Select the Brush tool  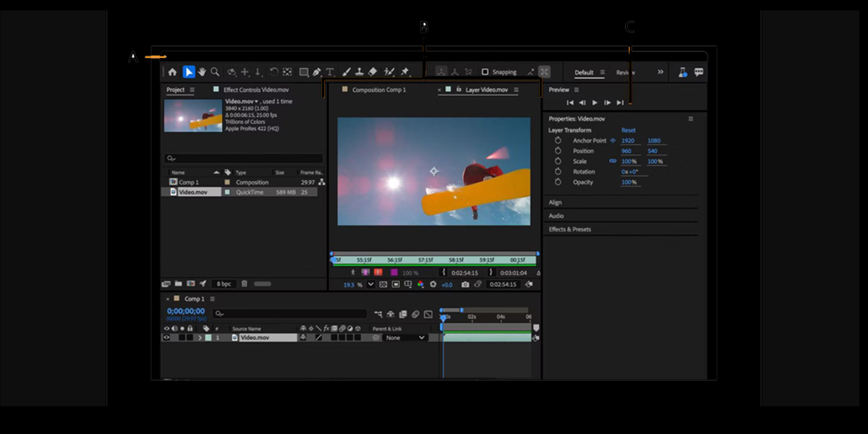pos(346,72)
